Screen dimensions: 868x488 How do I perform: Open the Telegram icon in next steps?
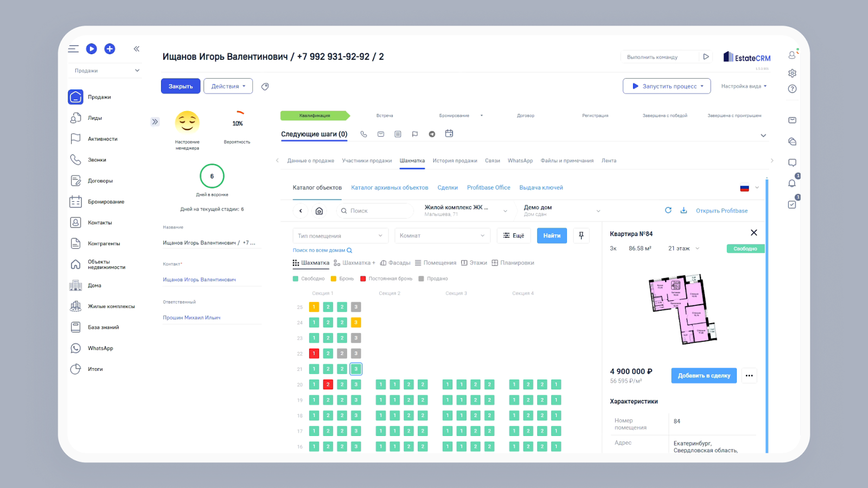click(x=432, y=134)
